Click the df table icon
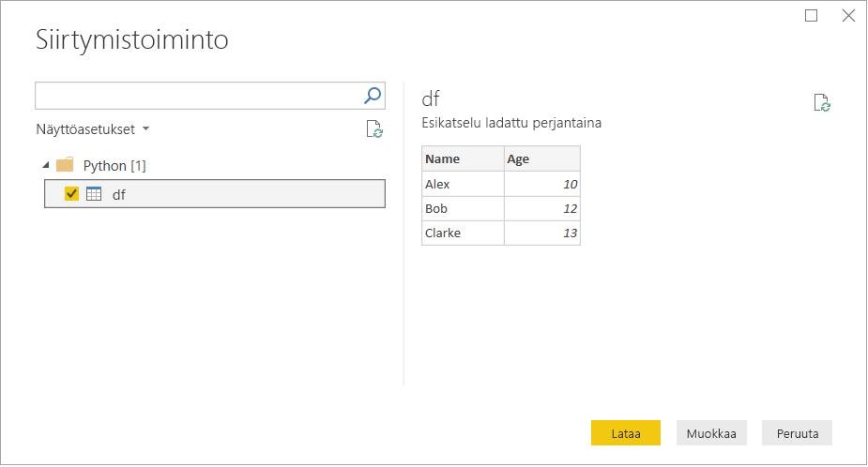 point(94,194)
